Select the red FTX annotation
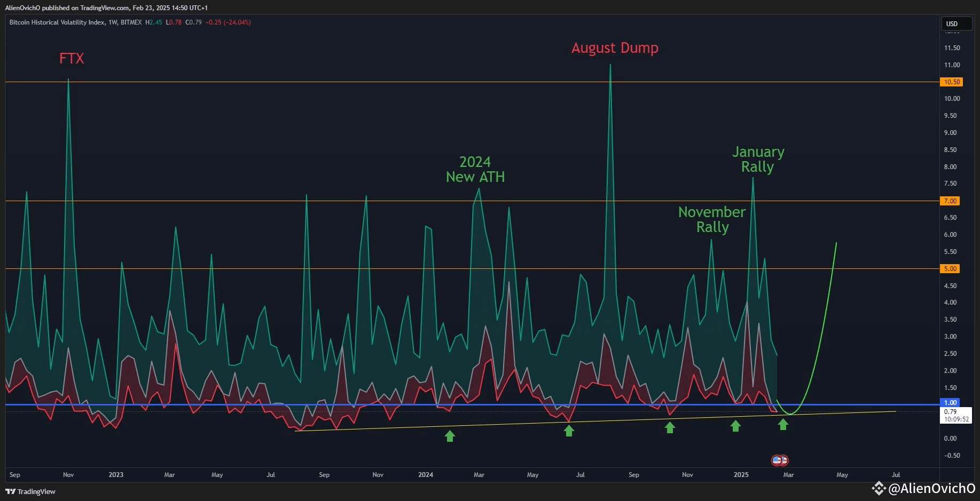The height and width of the screenshot is (501, 980). coord(72,58)
